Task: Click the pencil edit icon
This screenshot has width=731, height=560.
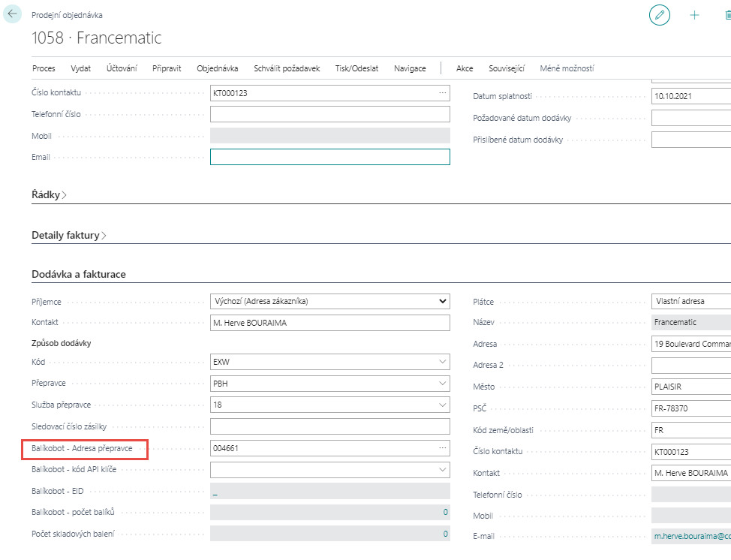Action: (660, 15)
